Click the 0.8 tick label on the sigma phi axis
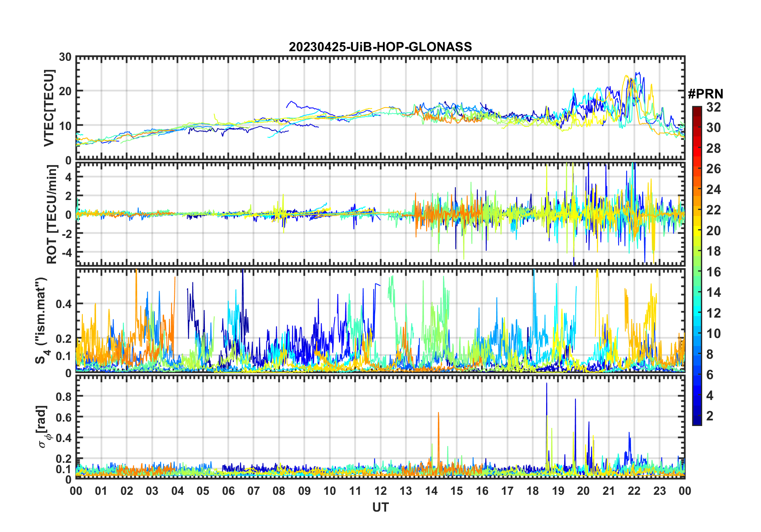Viewport: 761px width, 532px height. point(63,396)
